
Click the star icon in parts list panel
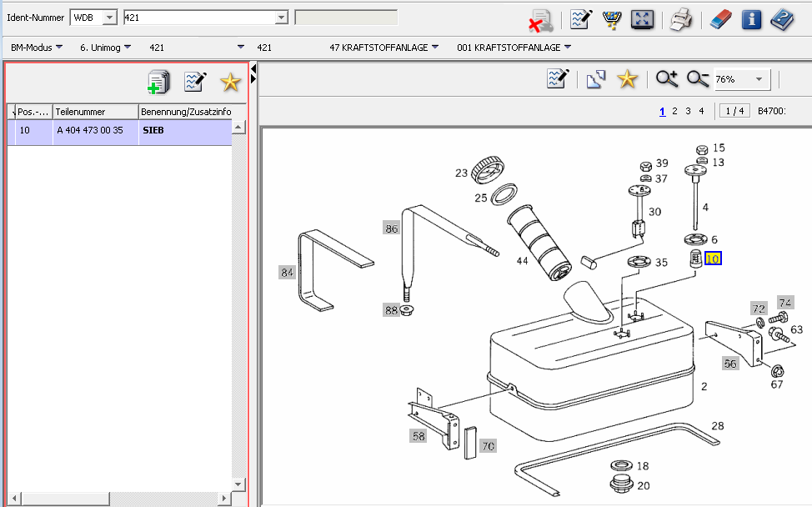tap(230, 82)
